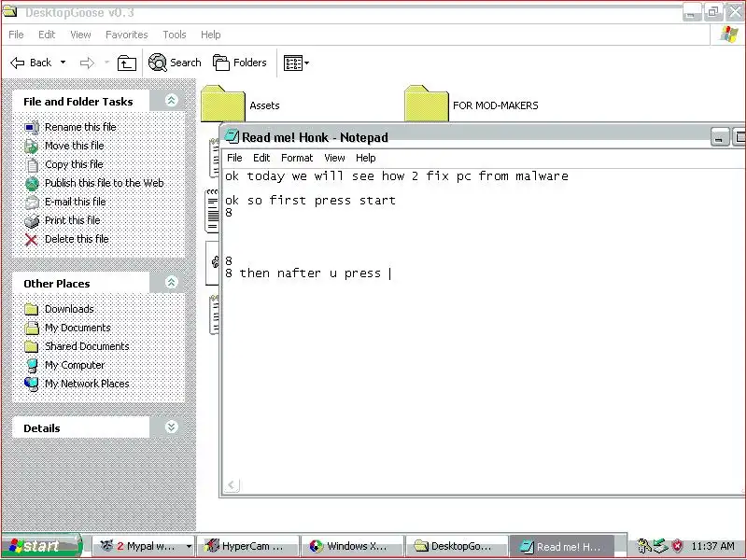Open My Documents from Other Places
Image resolution: width=747 pixels, height=560 pixels.
(x=78, y=328)
